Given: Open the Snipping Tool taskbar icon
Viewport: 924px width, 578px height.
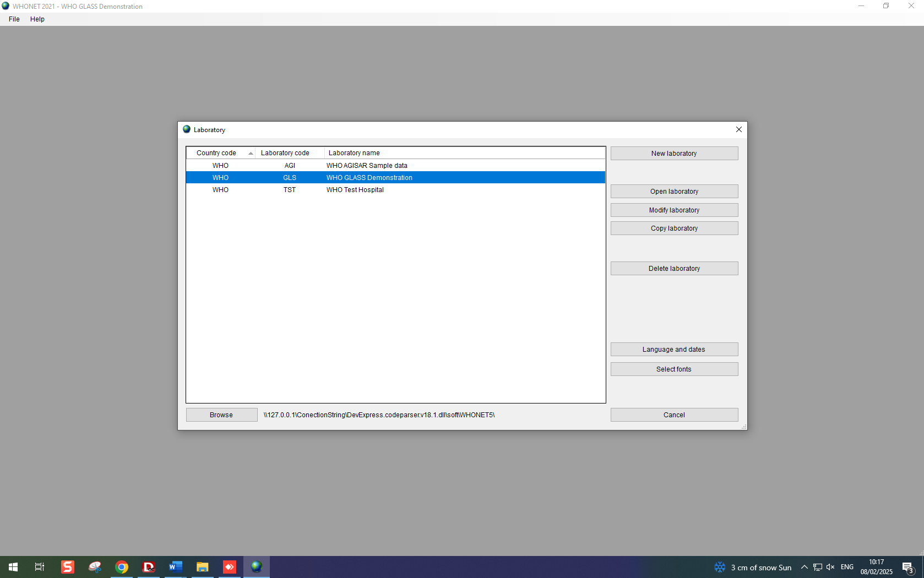Looking at the screenshot, I should (x=95, y=566).
